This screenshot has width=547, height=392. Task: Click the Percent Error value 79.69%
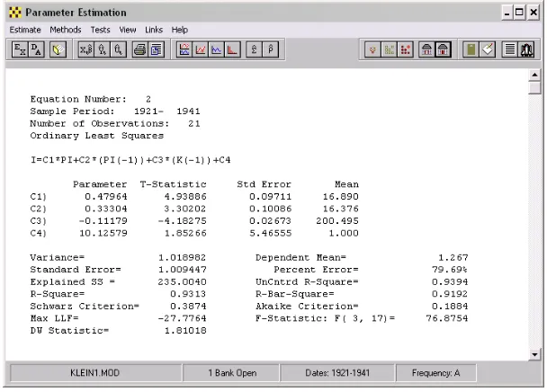point(450,270)
